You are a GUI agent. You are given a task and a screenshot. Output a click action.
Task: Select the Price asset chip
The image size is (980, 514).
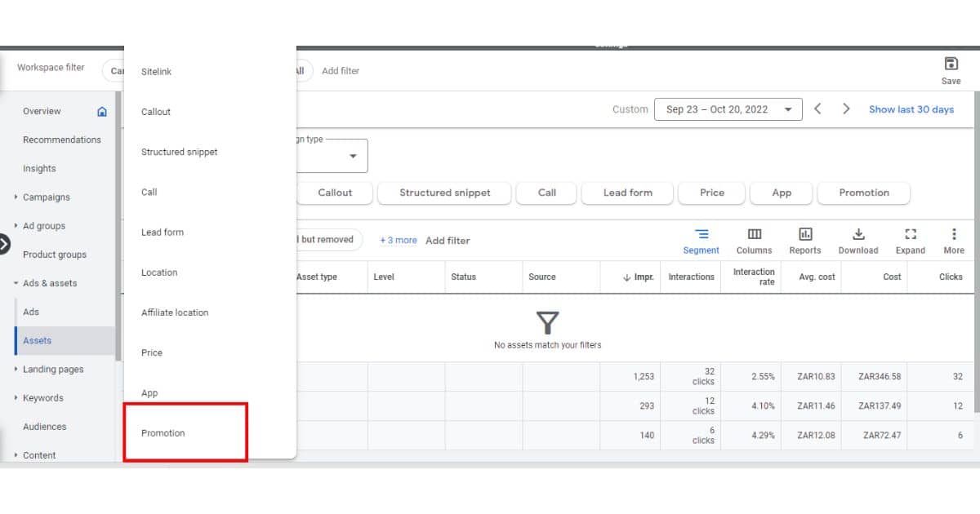[x=710, y=193]
